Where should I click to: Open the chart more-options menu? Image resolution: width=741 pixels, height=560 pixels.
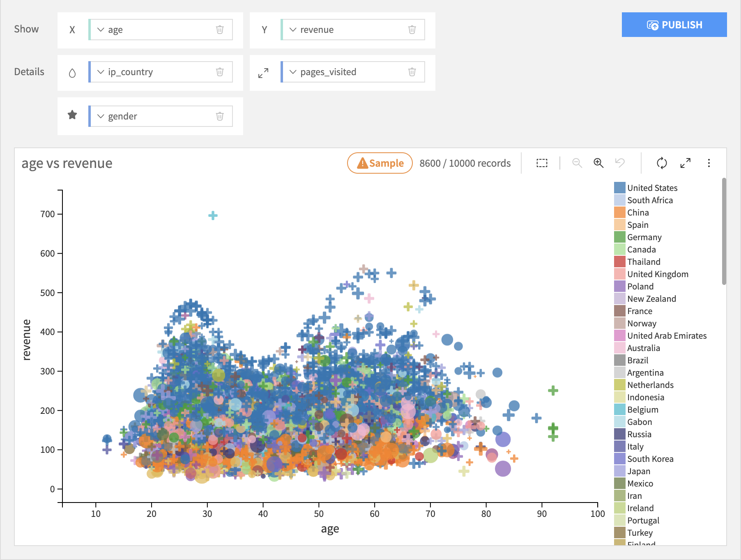click(709, 163)
